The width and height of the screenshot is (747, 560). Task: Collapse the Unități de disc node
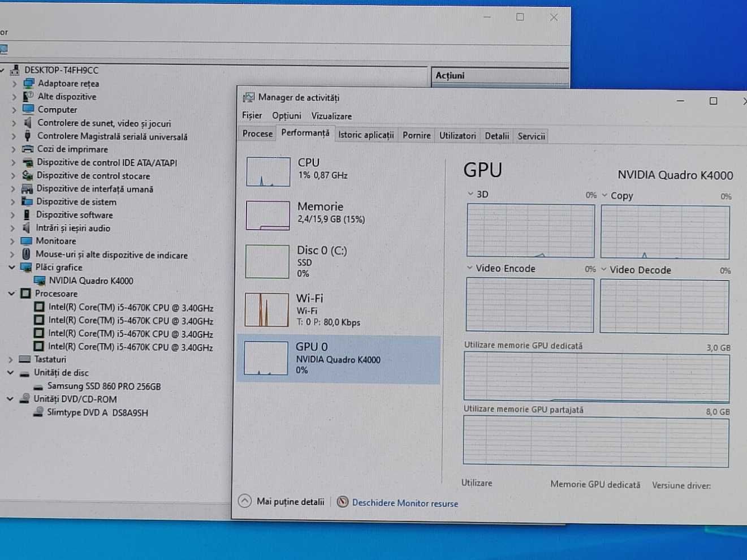[x=10, y=373]
